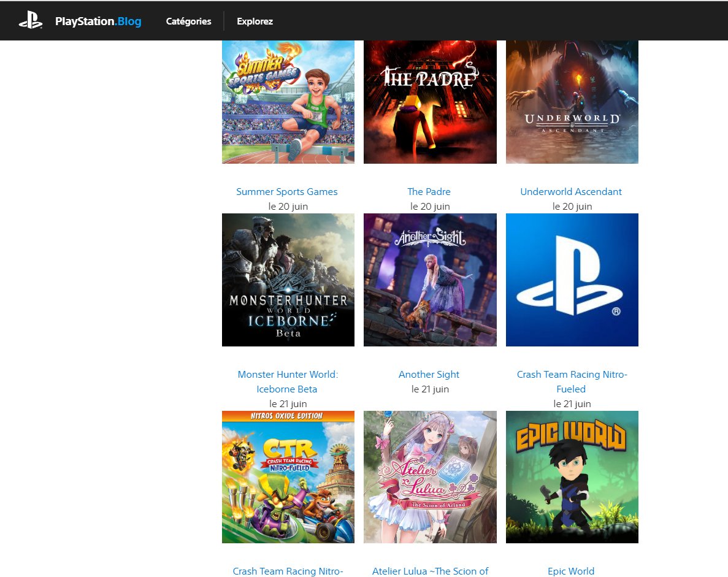
Task: Click 'le 20 juin' date under Summer Sports Games
Action: (x=288, y=207)
